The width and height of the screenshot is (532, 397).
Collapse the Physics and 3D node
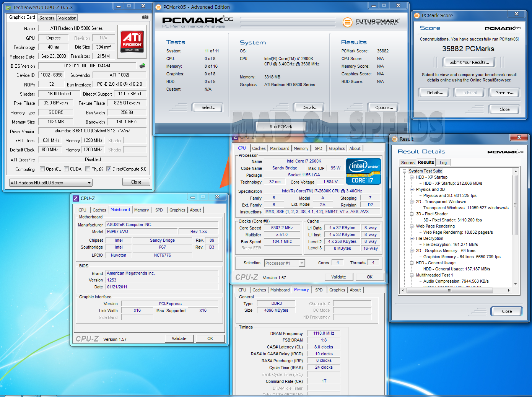(x=412, y=190)
